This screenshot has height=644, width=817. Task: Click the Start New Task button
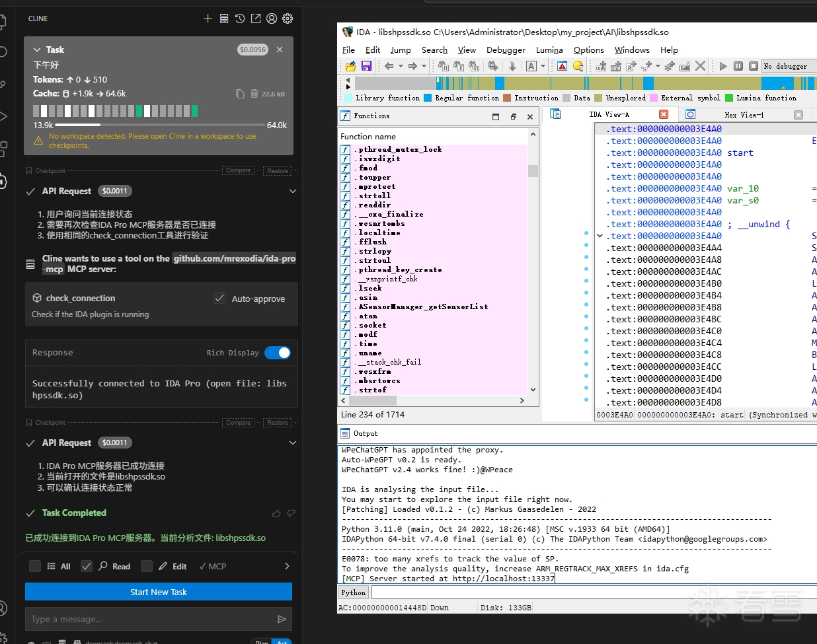[x=159, y=592]
